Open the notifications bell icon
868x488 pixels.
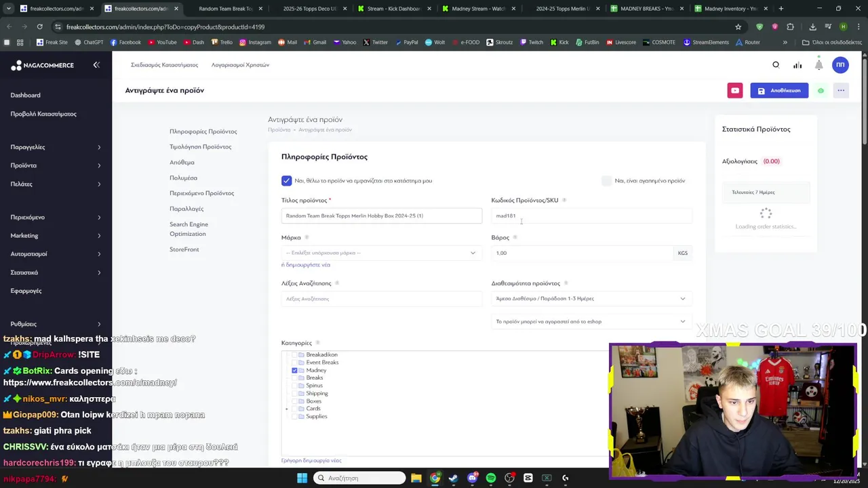point(818,65)
